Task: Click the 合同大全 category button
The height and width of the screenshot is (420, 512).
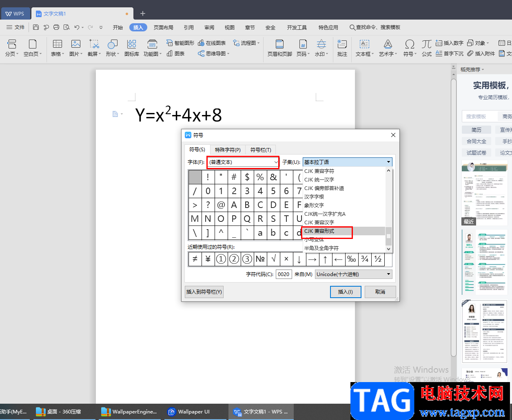Action: (477, 141)
